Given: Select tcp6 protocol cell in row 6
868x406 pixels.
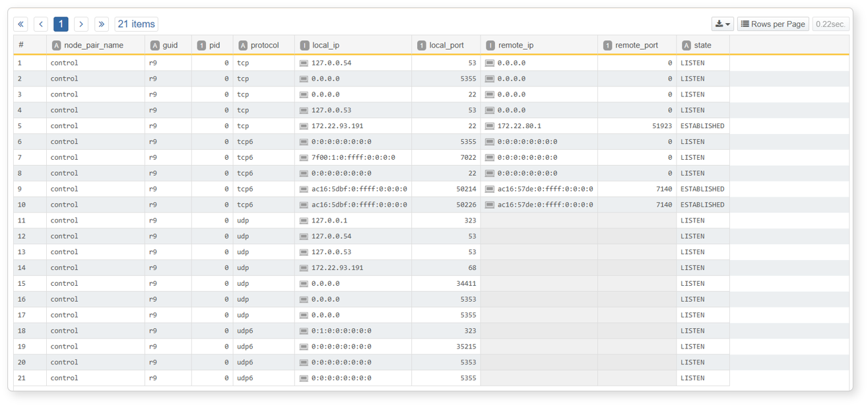Looking at the screenshot, I should [264, 142].
